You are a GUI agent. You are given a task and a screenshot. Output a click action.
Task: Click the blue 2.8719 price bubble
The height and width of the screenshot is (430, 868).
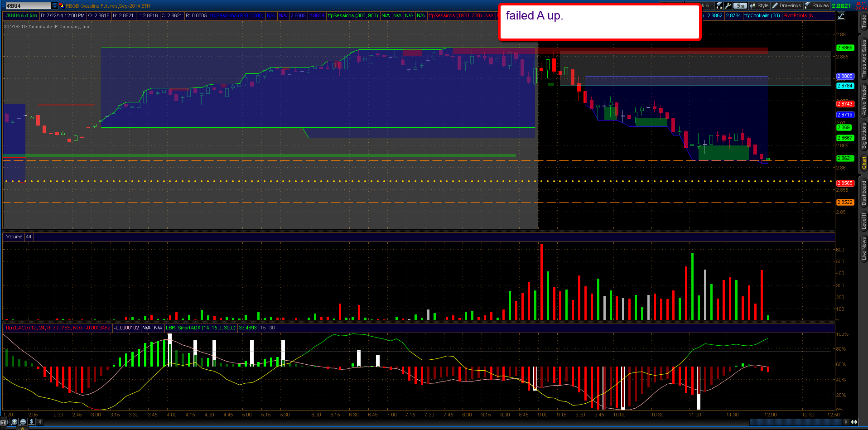click(x=844, y=115)
